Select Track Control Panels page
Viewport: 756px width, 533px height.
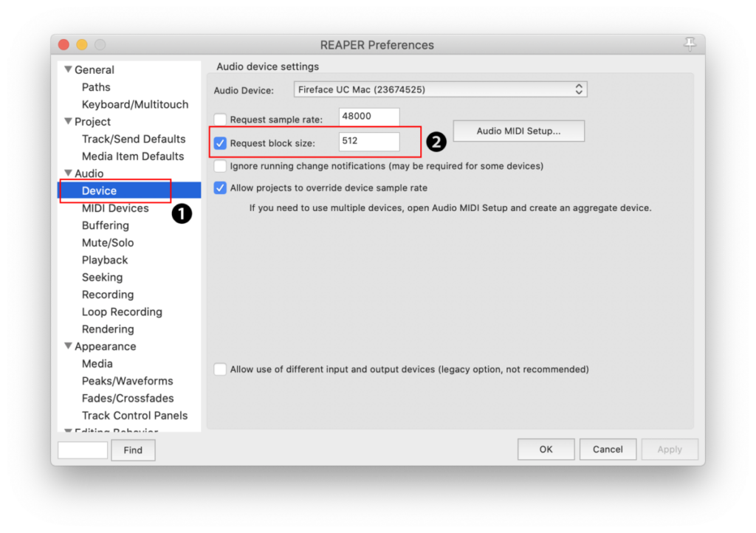coord(134,416)
